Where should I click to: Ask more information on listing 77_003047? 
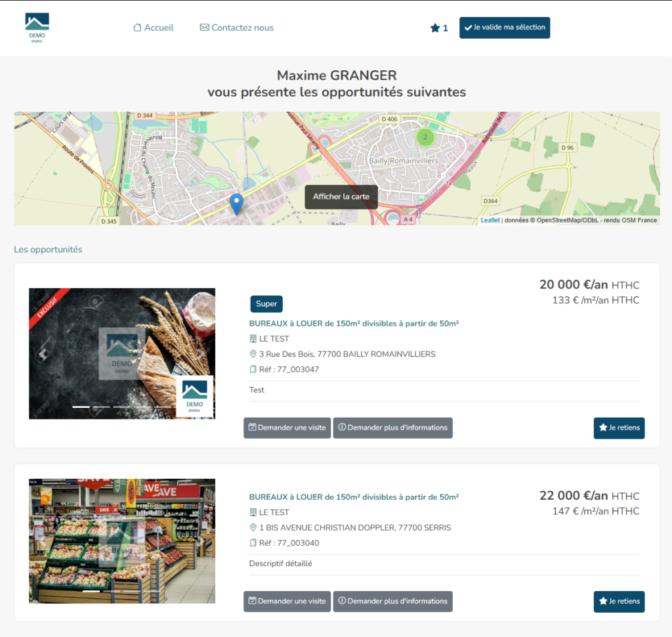click(x=392, y=428)
